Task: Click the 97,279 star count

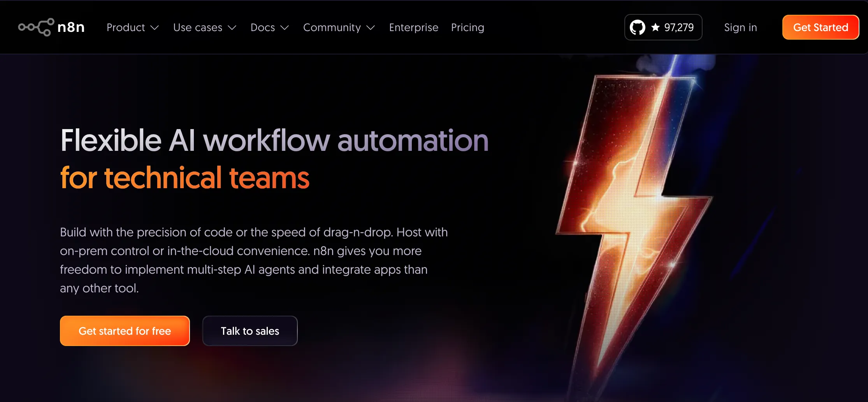Action: pos(679,27)
